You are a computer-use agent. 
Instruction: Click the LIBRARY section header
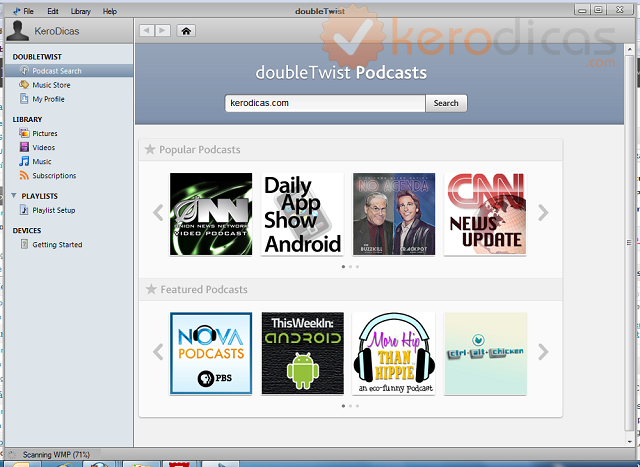pos(27,120)
